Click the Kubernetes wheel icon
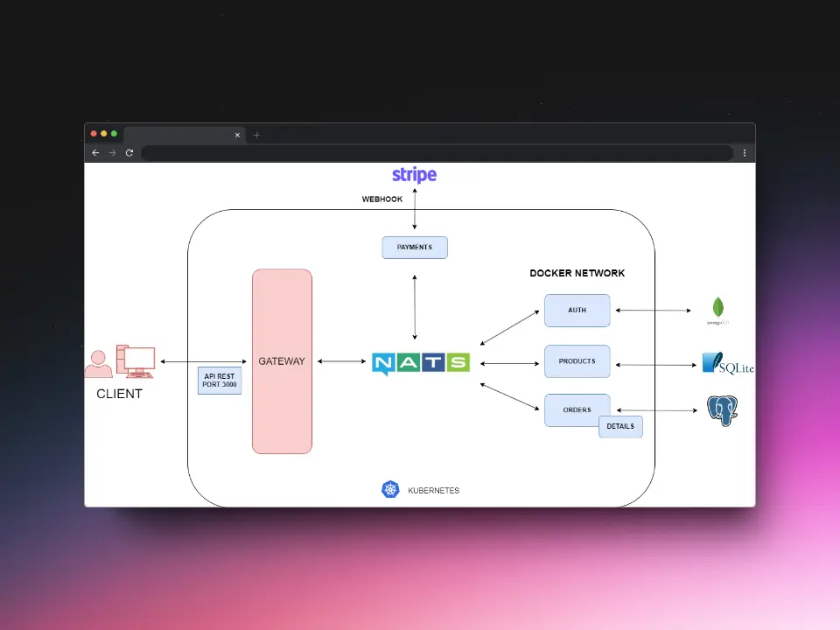This screenshot has width=840, height=630. click(x=390, y=490)
